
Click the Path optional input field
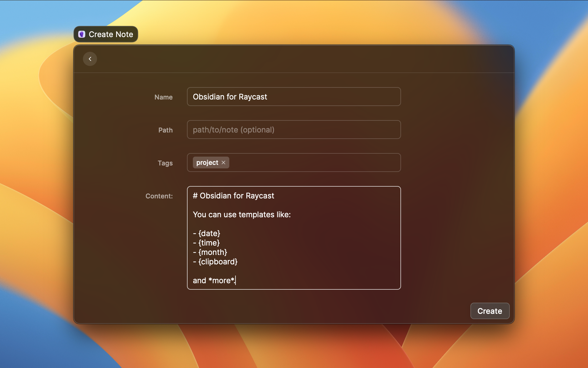[x=294, y=129]
